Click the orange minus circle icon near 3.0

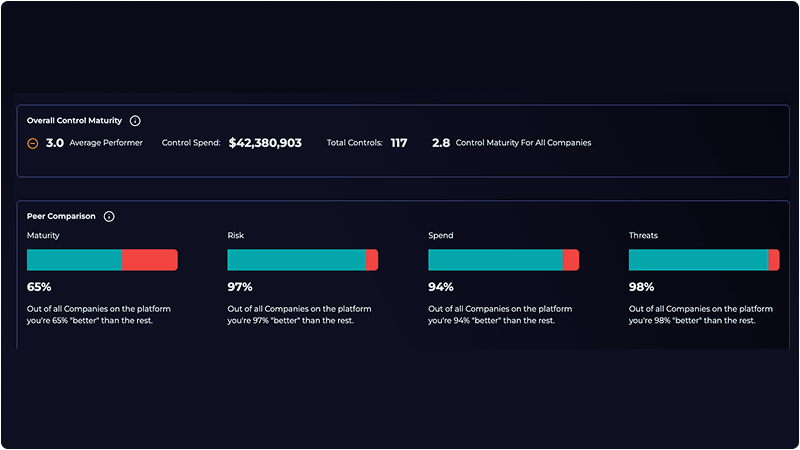click(x=33, y=143)
